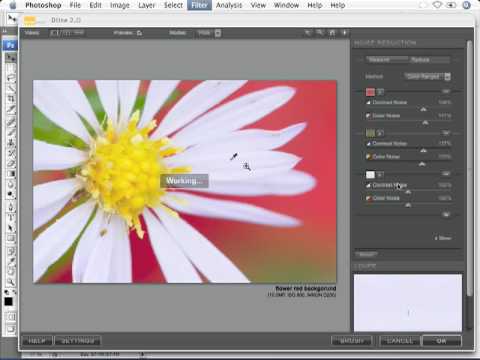Pick the white color range eyedropper
The image size is (480, 360).
click(x=380, y=174)
